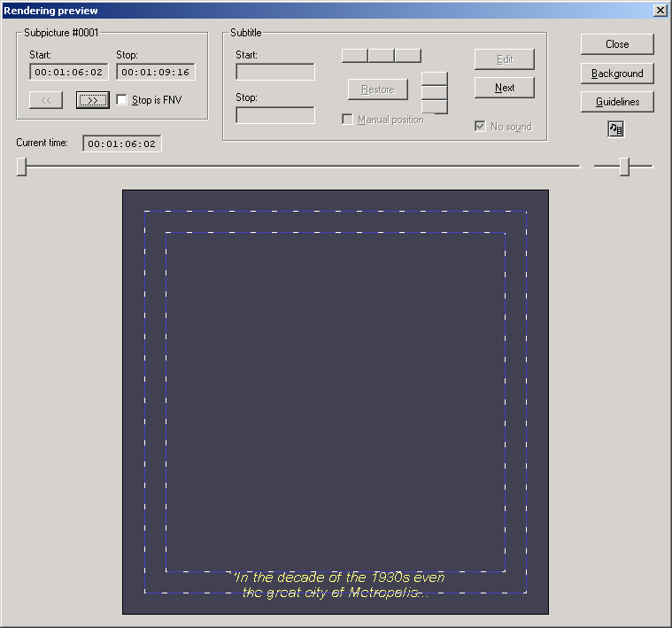Click the left blank horizontal alignment button

(355, 56)
